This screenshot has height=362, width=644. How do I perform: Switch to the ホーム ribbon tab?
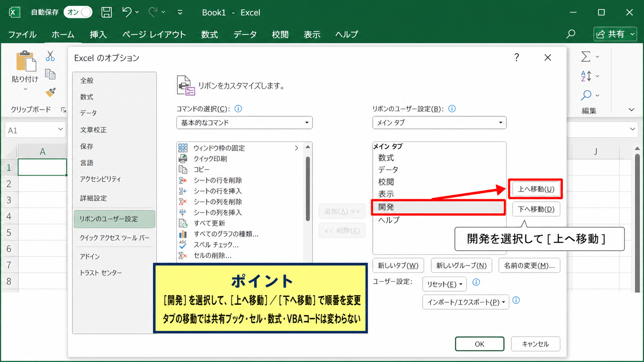[63, 35]
